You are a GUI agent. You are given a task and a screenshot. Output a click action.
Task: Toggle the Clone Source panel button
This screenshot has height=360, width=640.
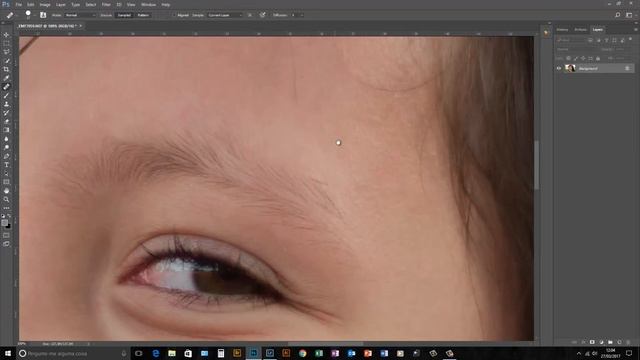43,15
